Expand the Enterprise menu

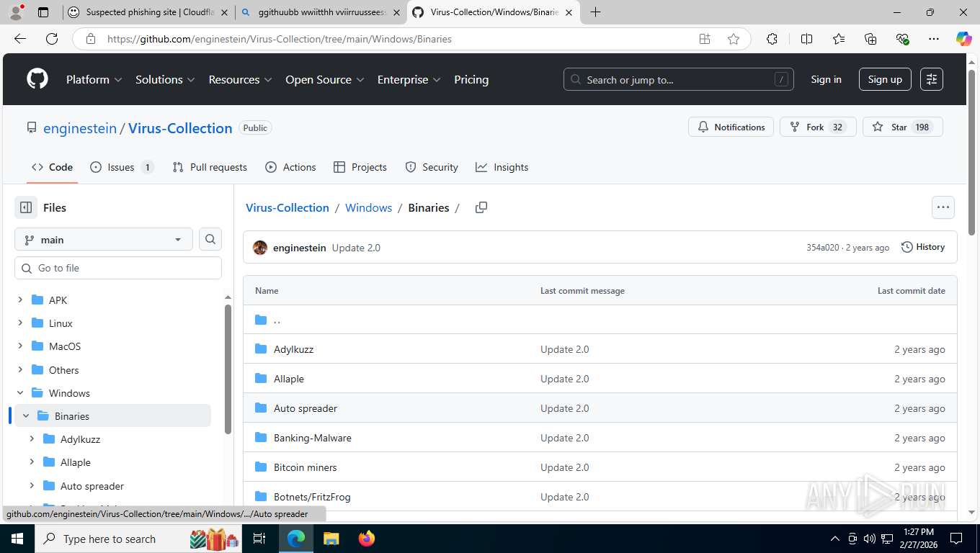tap(409, 79)
